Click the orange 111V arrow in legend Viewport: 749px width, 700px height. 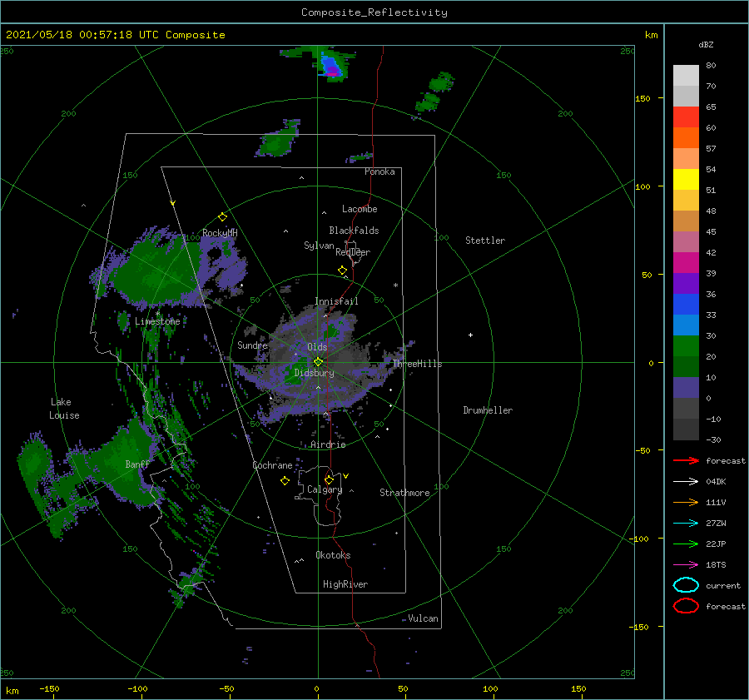686,502
